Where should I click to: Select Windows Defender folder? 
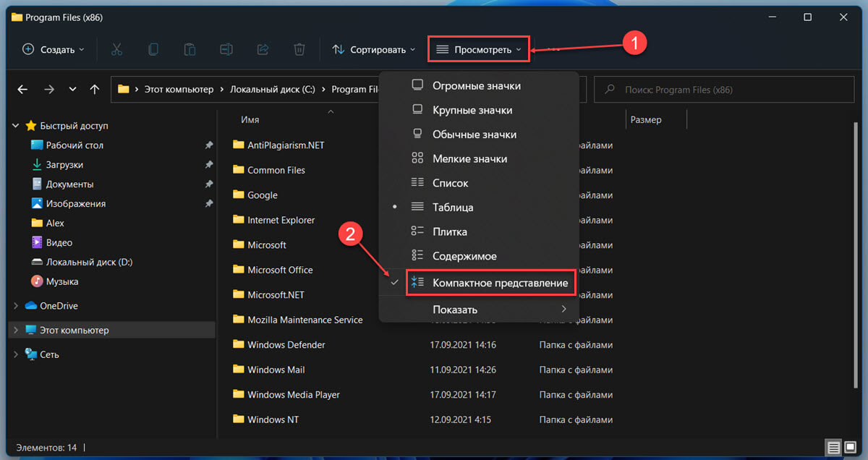(x=286, y=345)
